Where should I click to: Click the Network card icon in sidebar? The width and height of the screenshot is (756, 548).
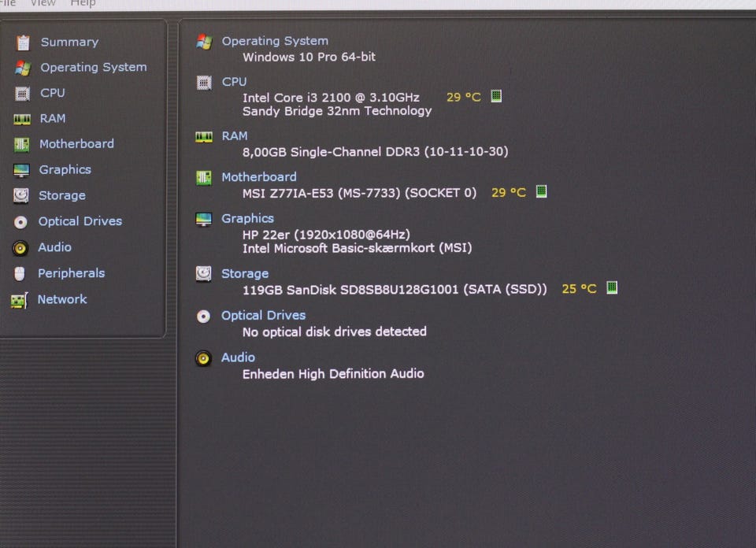[19, 301]
